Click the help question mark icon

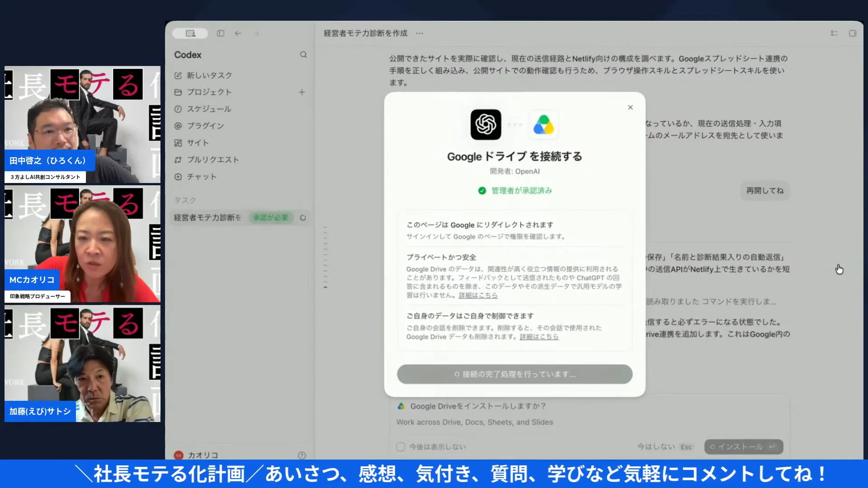(x=302, y=455)
